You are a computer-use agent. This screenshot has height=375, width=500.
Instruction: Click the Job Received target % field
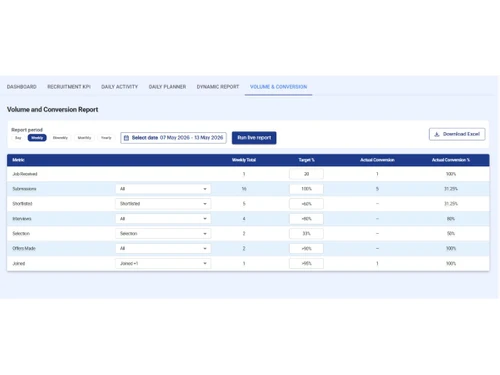click(x=306, y=174)
